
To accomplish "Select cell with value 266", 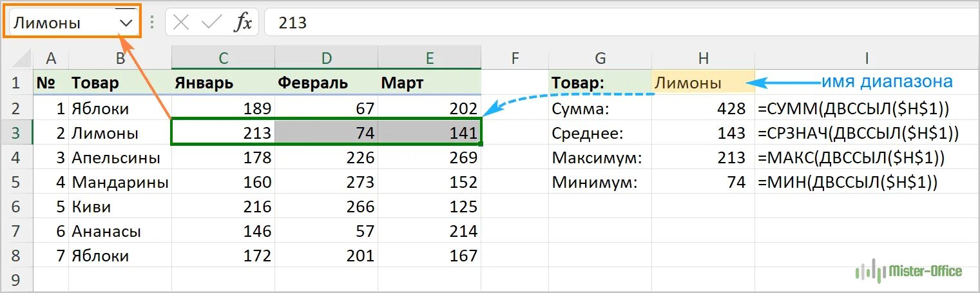I will click(326, 207).
